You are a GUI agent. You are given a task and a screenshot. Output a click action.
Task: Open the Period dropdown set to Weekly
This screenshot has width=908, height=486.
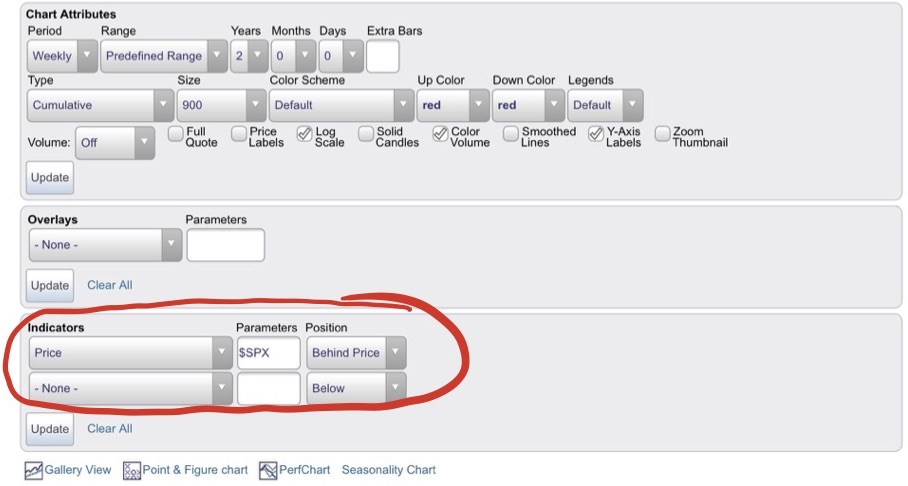[x=62, y=56]
